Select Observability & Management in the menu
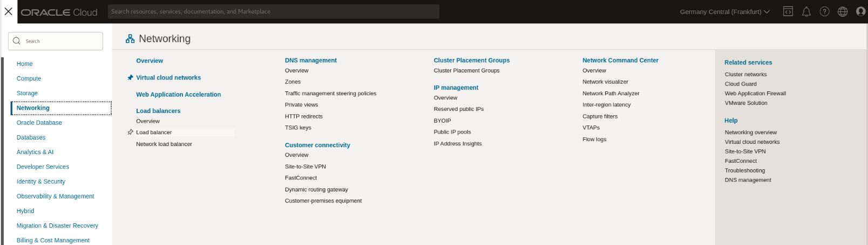868x245 pixels. pyautogui.click(x=56, y=196)
